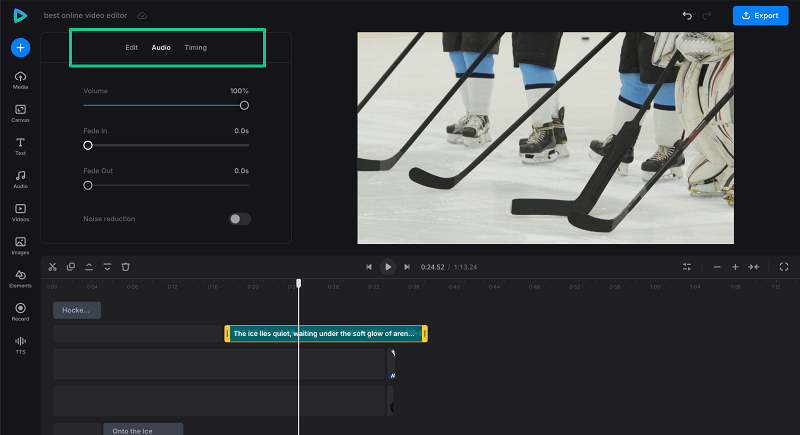The image size is (800, 435).
Task: Export the video project
Action: tap(760, 16)
